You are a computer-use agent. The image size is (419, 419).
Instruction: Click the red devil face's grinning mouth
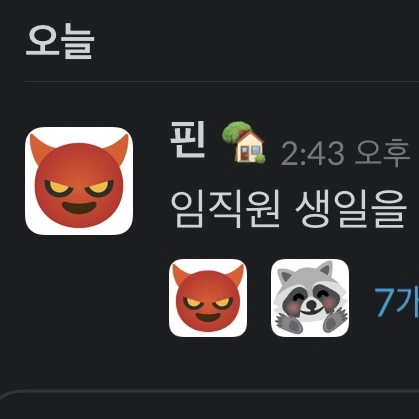pos(79,208)
